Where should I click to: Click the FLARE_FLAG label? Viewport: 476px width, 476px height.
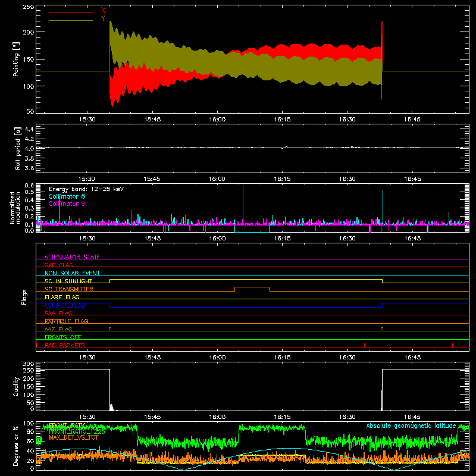[x=62, y=297]
